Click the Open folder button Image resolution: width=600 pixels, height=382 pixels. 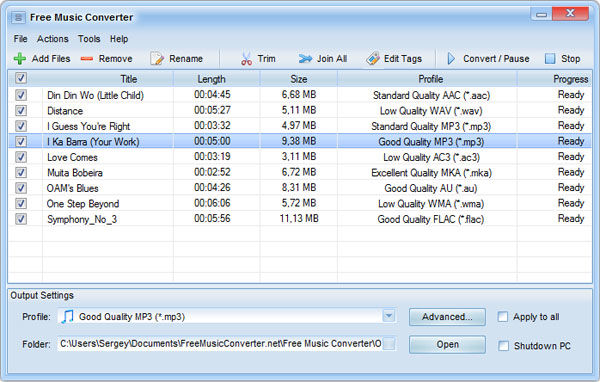coord(447,344)
